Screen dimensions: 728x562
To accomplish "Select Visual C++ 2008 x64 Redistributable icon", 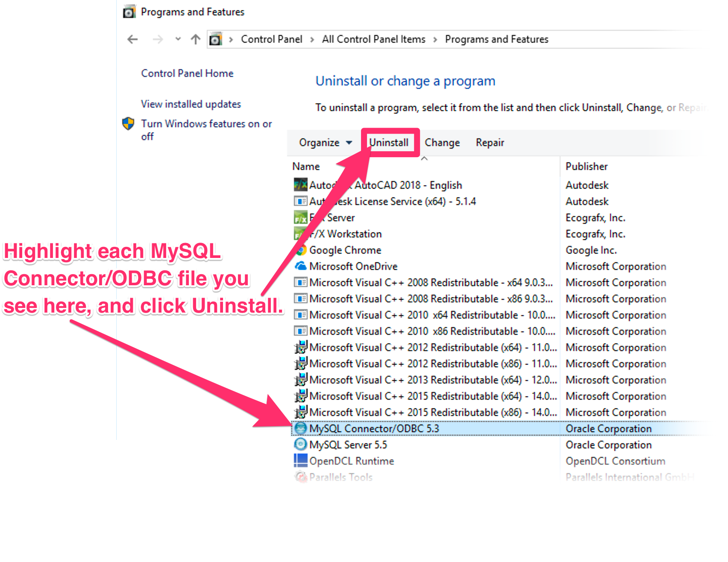I will (x=301, y=282).
